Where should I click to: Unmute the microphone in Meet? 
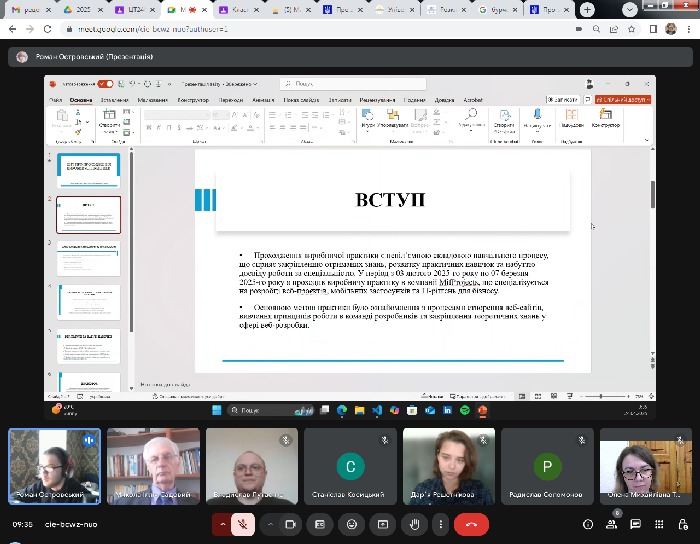coord(241,524)
